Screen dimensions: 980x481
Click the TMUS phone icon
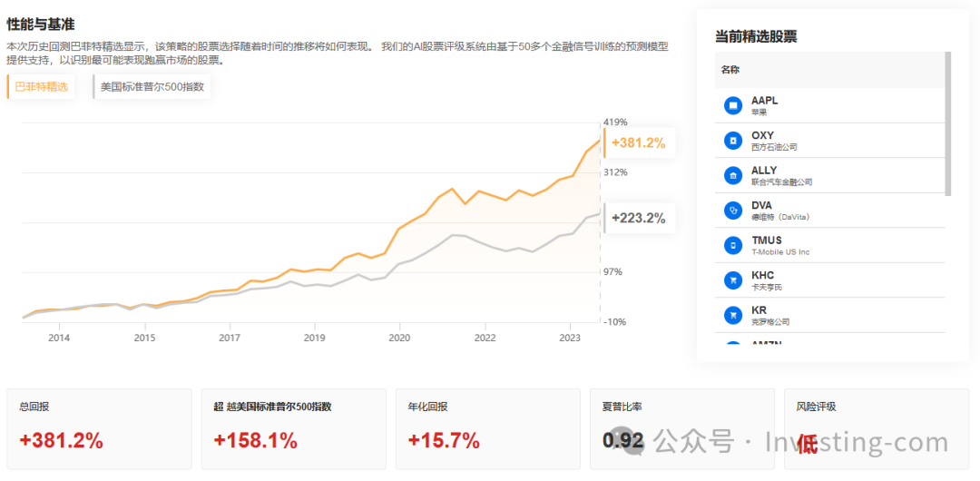point(732,246)
